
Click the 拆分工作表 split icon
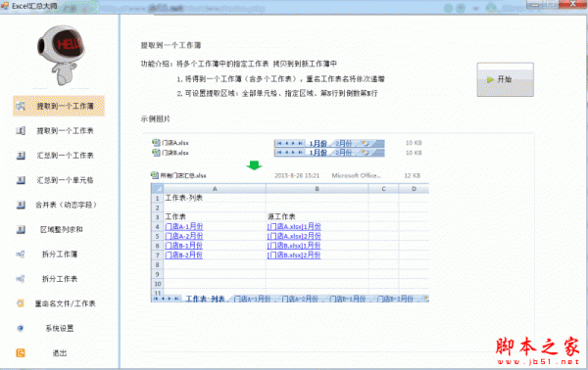(x=21, y=279)
